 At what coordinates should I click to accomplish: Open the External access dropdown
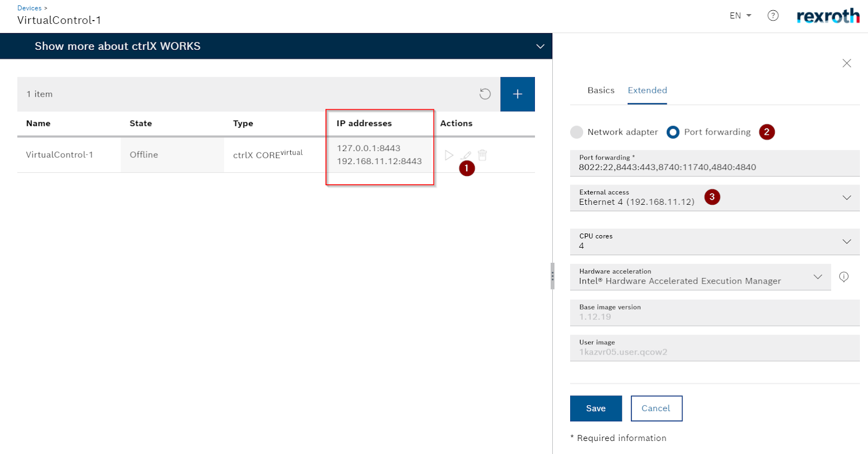coord(715,198)
